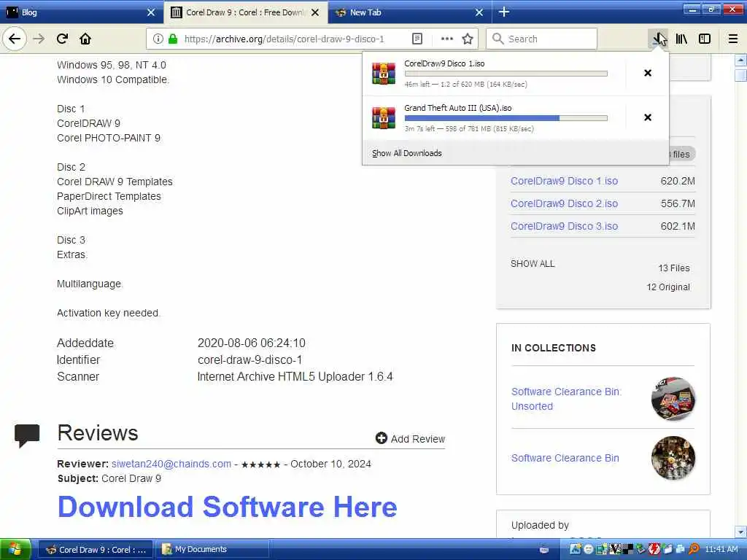
Task: Bookmark this page with the star
Action: coord(468,39)
